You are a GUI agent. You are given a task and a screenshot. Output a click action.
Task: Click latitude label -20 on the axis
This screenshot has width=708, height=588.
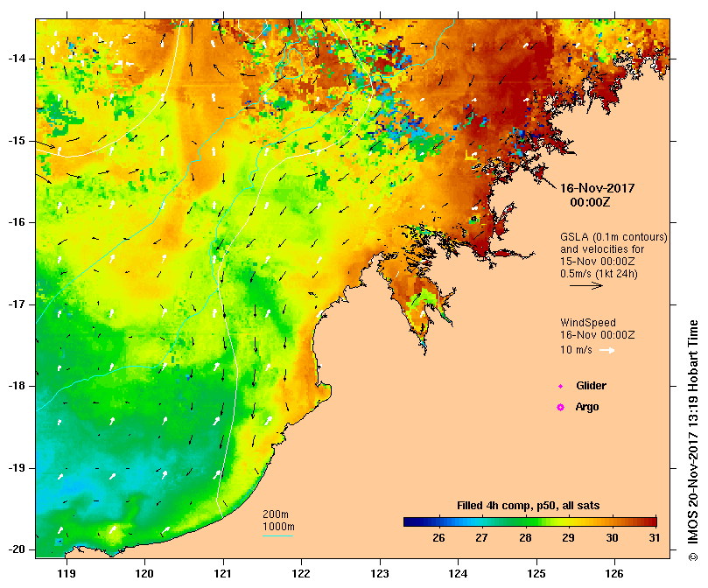(x=18, y=549)
